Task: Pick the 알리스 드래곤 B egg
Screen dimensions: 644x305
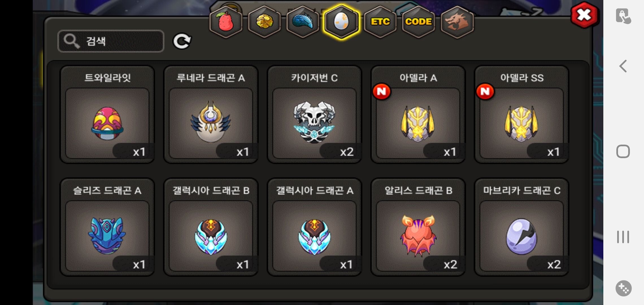Action: point(418,227)
